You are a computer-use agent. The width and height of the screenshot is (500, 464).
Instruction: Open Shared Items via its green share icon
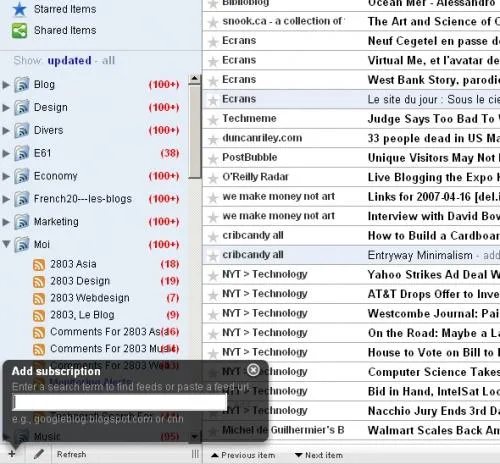[19, 31]
